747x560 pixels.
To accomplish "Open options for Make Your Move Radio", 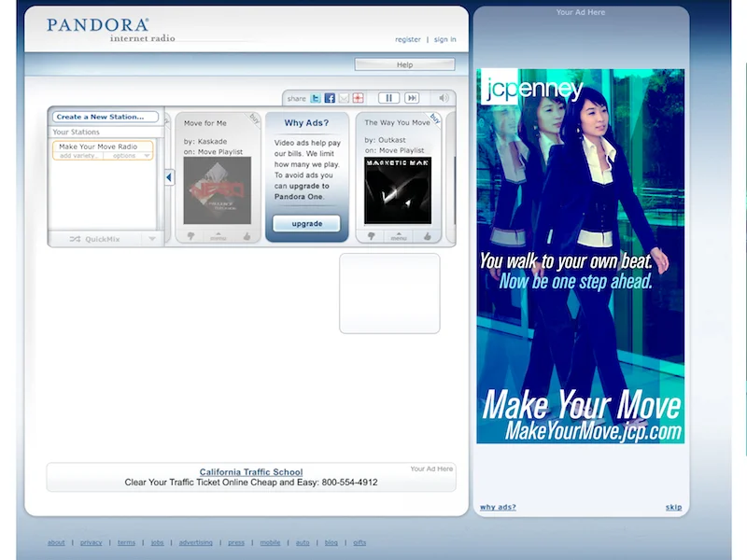I will 123,156.
